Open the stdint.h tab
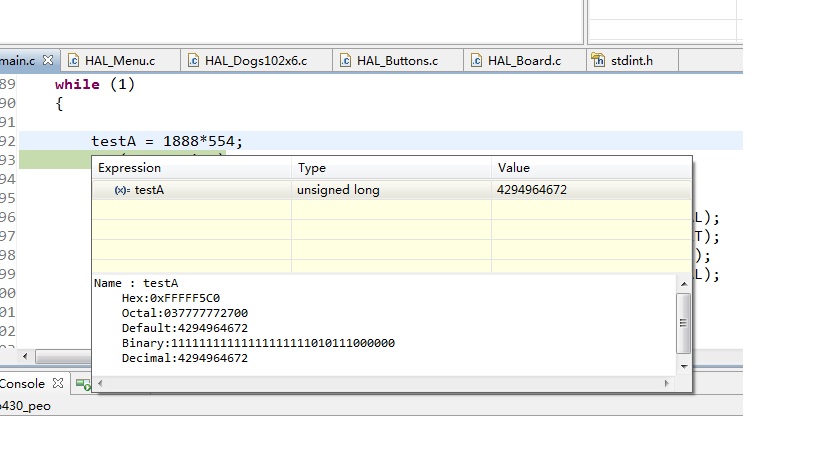Image resolution: width=819 pixels, height=460 pixels. (632, 61)
